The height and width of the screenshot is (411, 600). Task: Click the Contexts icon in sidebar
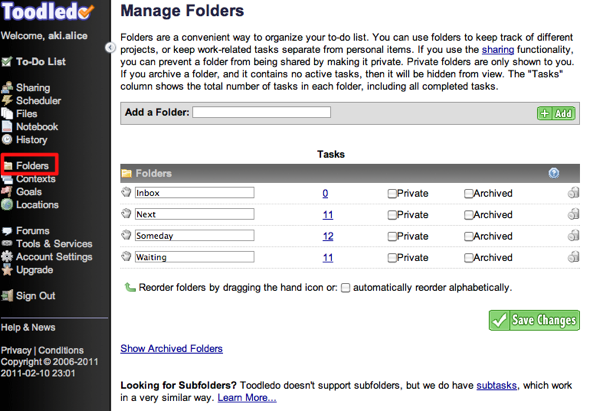7,179
